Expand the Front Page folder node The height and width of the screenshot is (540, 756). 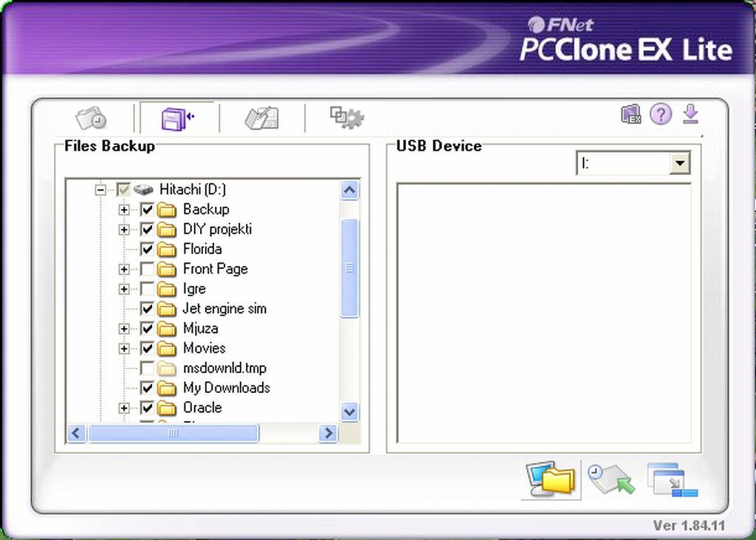point(124,270)
